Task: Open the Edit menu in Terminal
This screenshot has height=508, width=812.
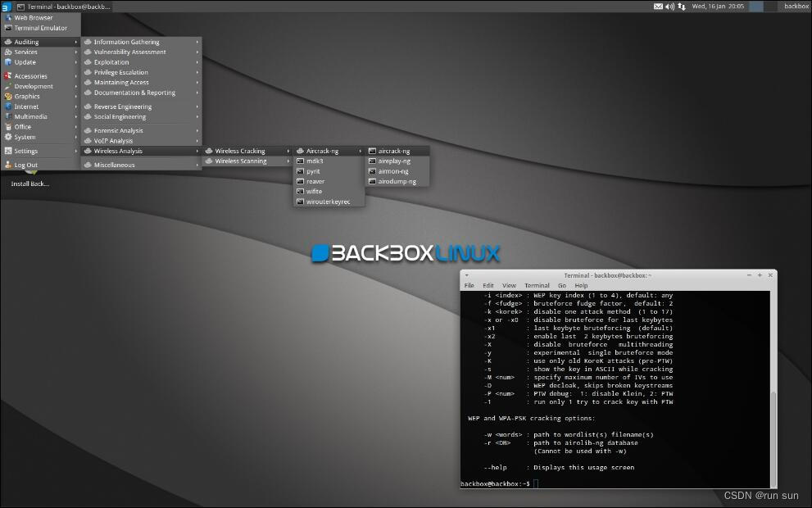Action: (x=488, y=285)
